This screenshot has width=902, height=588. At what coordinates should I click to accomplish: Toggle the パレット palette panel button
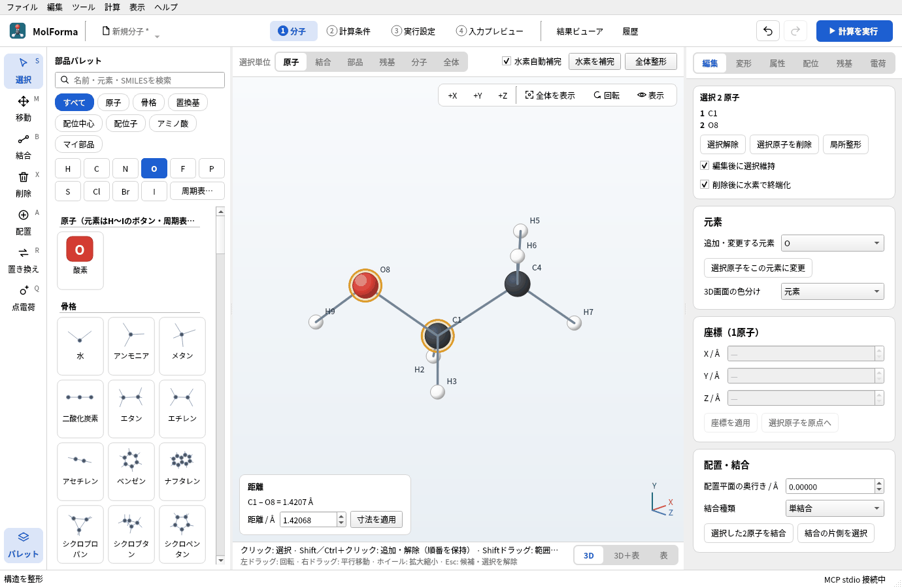pos(24,545)
